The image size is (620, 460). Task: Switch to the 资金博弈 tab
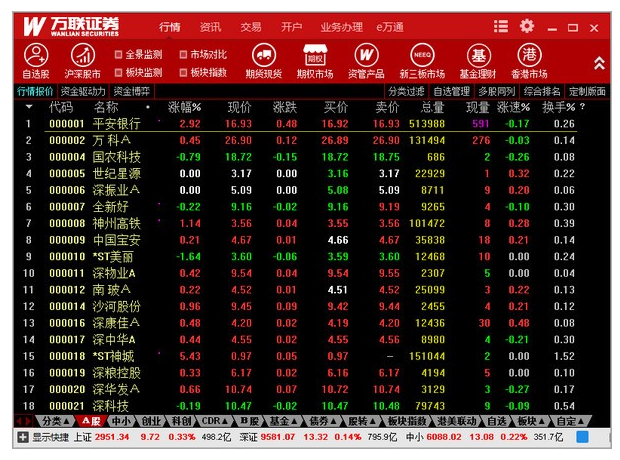tap(132, 91)
